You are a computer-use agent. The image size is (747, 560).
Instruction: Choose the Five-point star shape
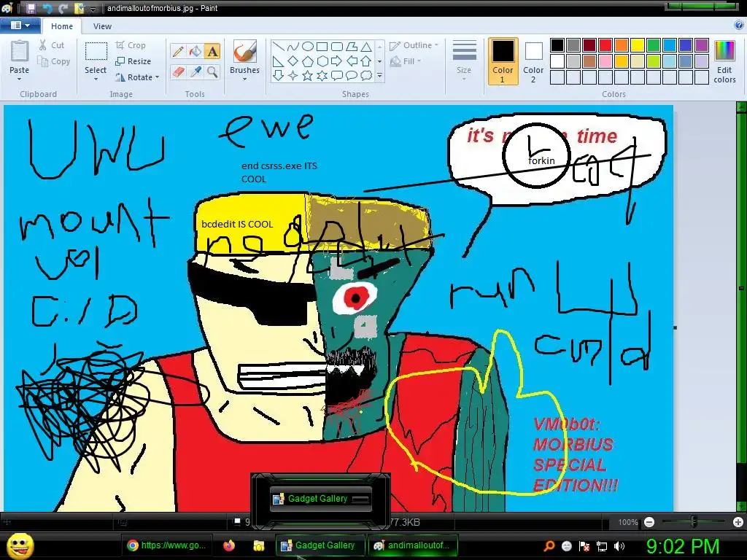[x=308, y=75]
